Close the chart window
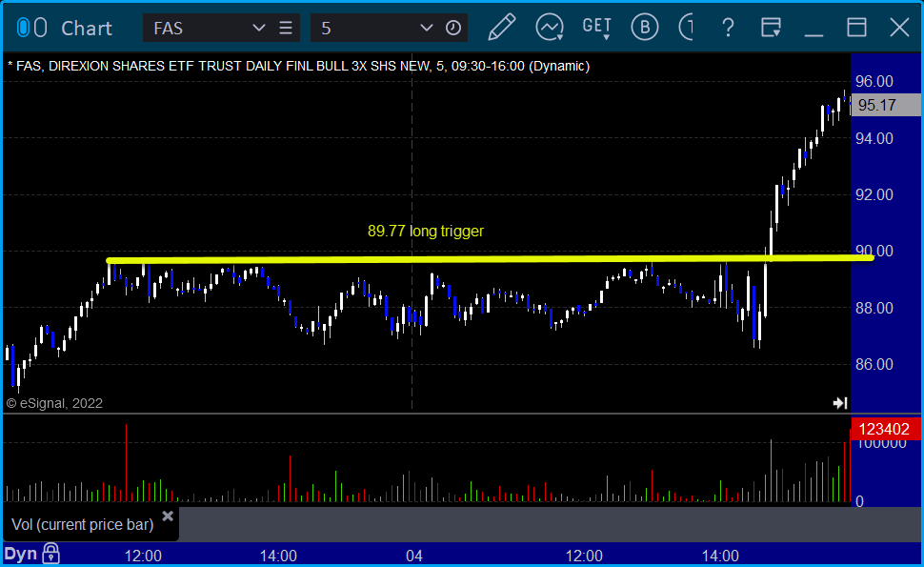The width and height of the screenshot is (924, 567). point(899,27)
